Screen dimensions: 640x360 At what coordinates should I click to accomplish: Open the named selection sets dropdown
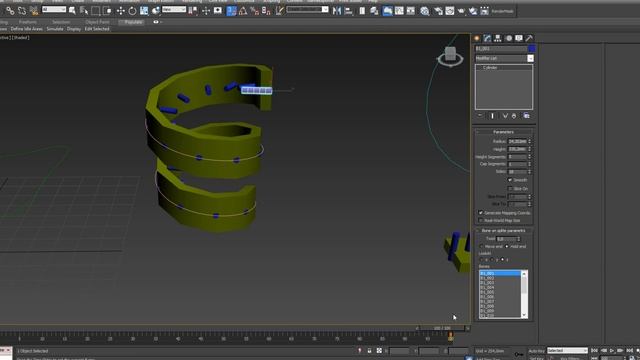308,9
